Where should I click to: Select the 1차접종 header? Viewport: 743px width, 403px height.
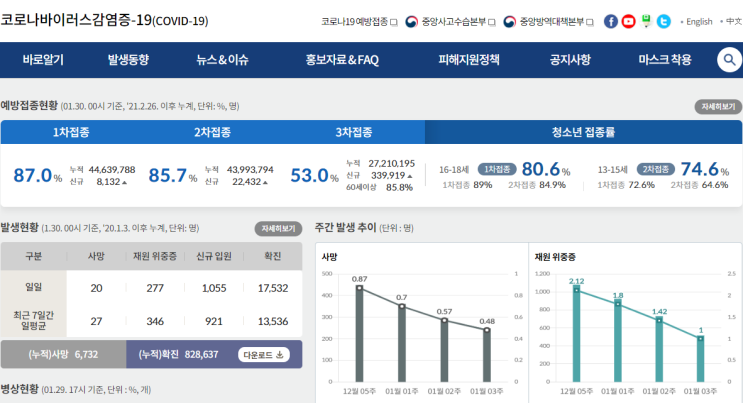coord(71,132)
